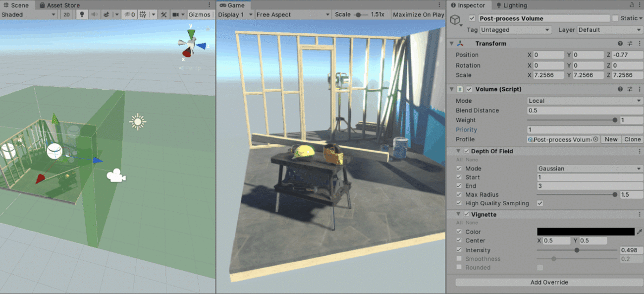
Task: Click Maximize On Play button
Action: click(419, 14)
